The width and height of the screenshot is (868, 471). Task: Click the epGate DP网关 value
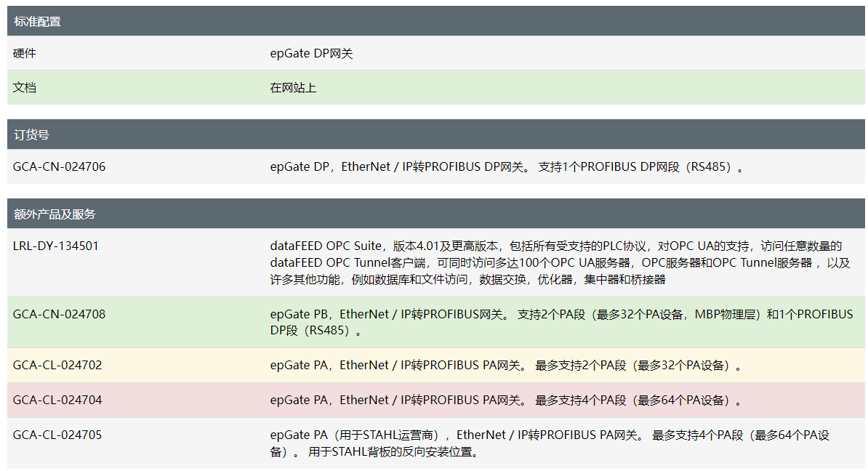[311, 53]
